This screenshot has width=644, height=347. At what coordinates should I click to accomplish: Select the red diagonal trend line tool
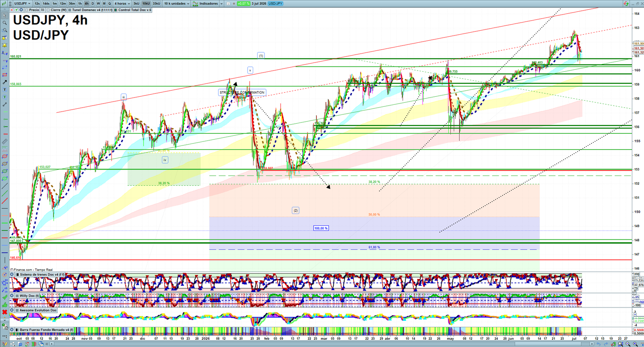click(x=4, y=201)
